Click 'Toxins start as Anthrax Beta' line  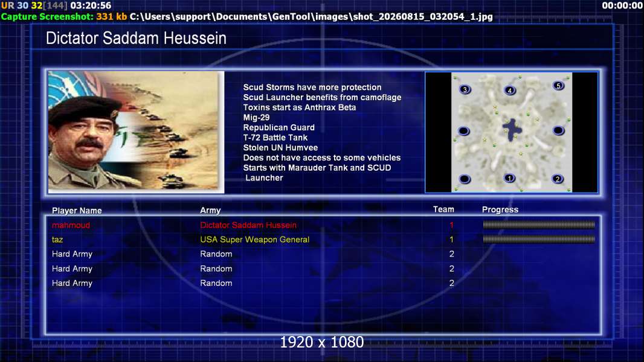(x=300, y=107)
